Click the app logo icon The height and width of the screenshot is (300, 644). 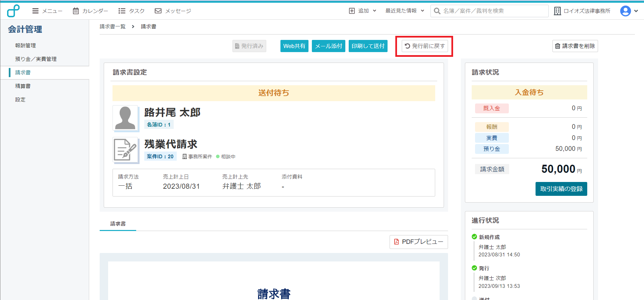pos(13,11)
